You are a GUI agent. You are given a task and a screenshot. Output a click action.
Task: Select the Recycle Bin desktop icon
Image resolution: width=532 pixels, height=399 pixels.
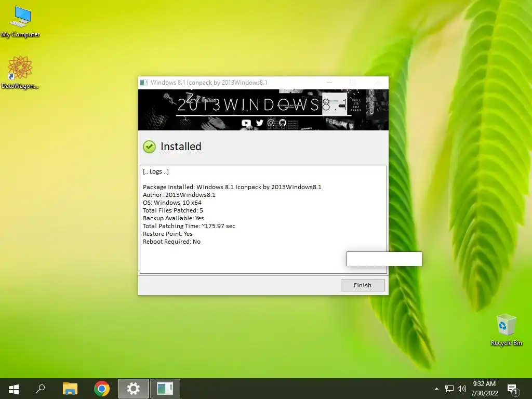[x=506, y=330]
